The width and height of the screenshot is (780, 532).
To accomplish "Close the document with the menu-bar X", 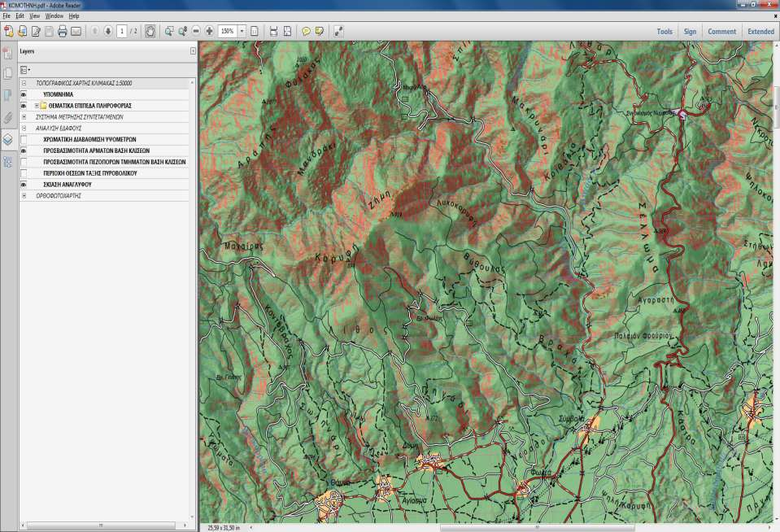I will [x=775, y=16].
